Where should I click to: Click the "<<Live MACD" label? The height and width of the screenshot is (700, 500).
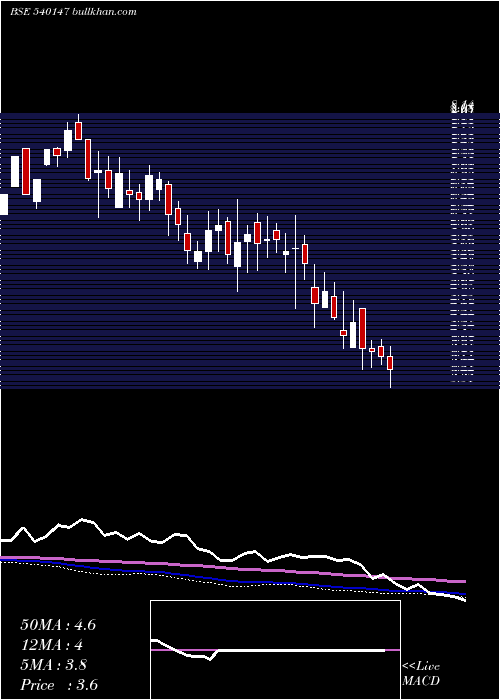pos(421,674)
